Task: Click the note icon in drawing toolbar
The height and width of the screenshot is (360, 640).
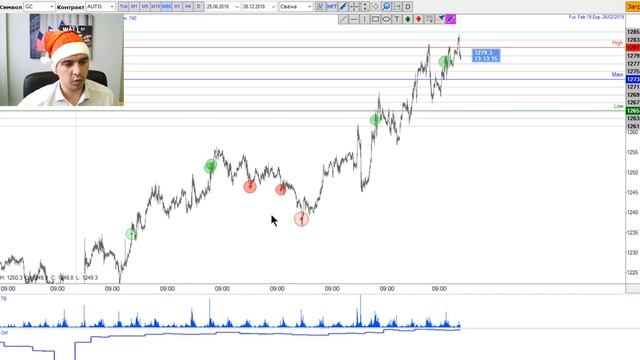Action: [x=429, y=19]
